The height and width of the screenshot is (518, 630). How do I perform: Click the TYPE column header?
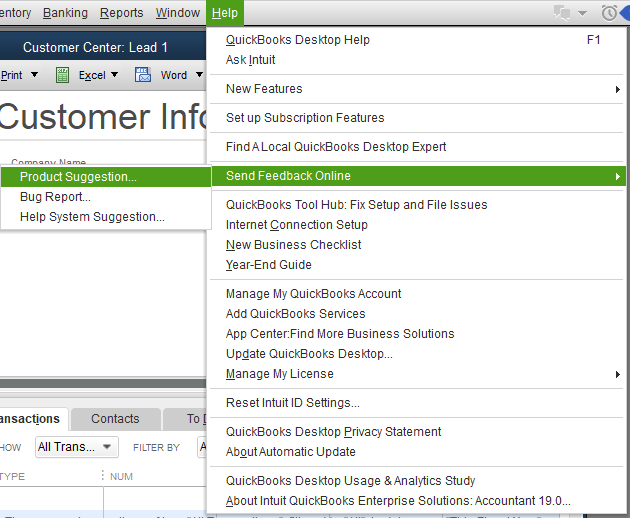coord(12,477)
